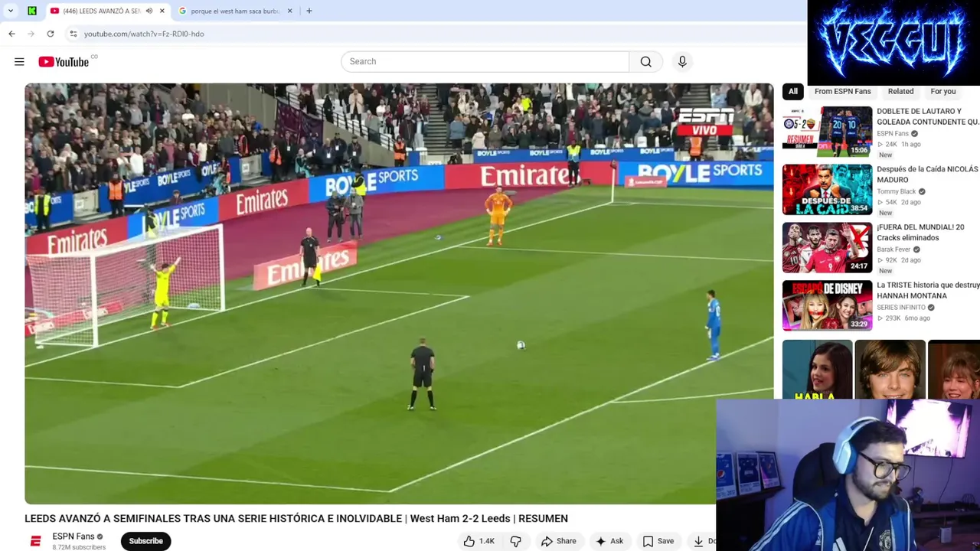Open the middle Shorts thumbnail
Screen dimensions: 980x551
tap(890, 370)
